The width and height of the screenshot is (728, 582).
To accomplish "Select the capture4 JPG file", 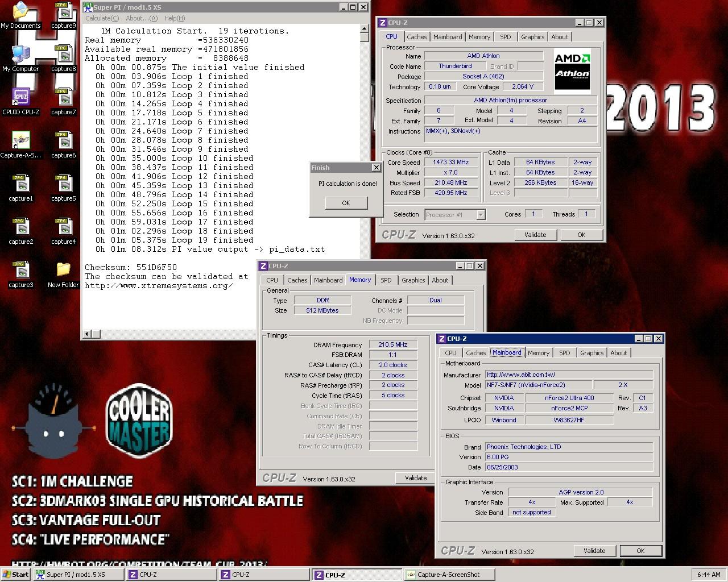I will [x=63, y=231].
